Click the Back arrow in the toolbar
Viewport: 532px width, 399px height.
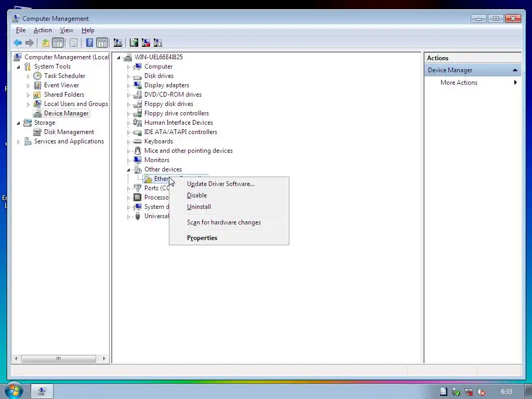[x=18, y=43]
